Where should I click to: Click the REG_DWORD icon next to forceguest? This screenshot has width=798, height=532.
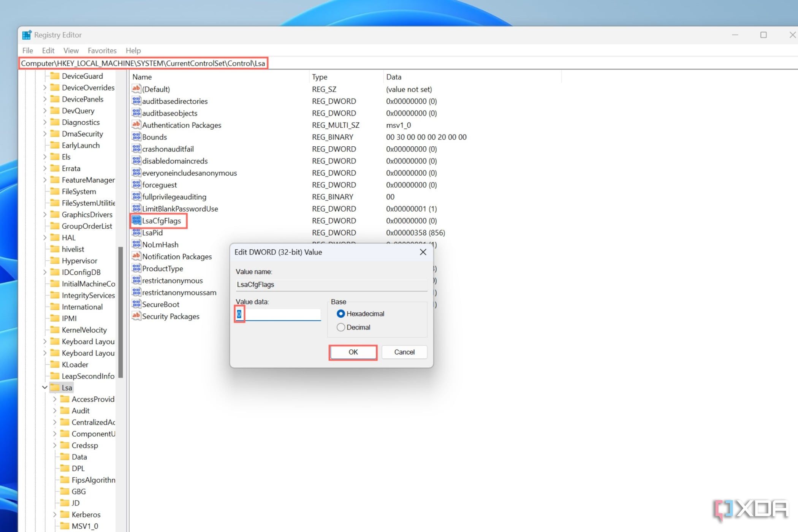(x=135, y=184)
